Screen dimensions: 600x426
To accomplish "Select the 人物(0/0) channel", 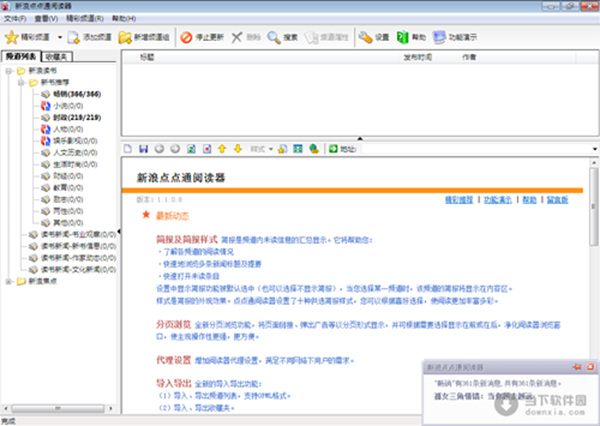I will pos(68,129).
